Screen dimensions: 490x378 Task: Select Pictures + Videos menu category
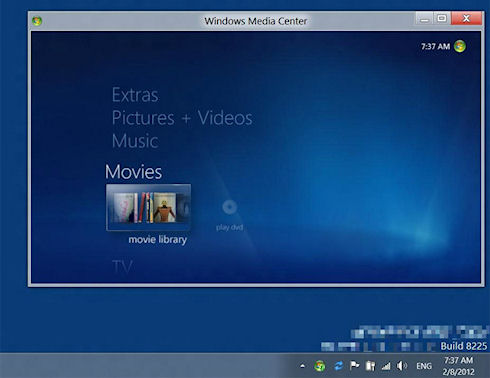[x=182, y=118]
